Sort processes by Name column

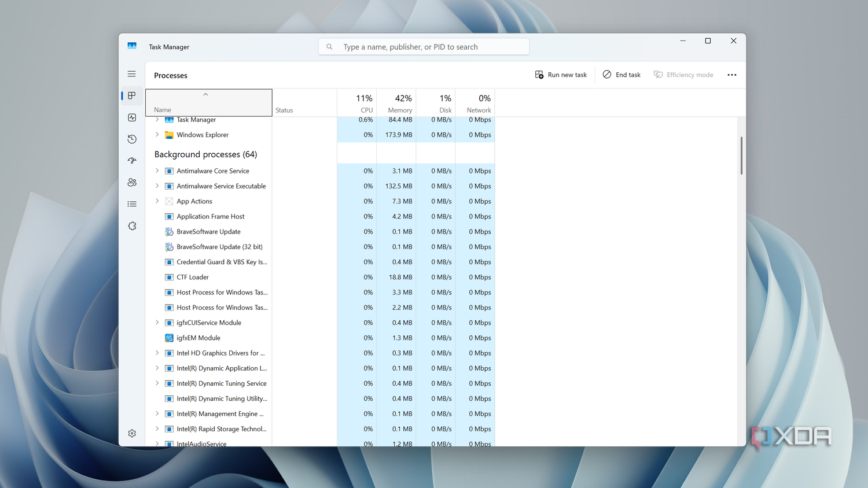(x=208, y=103)
